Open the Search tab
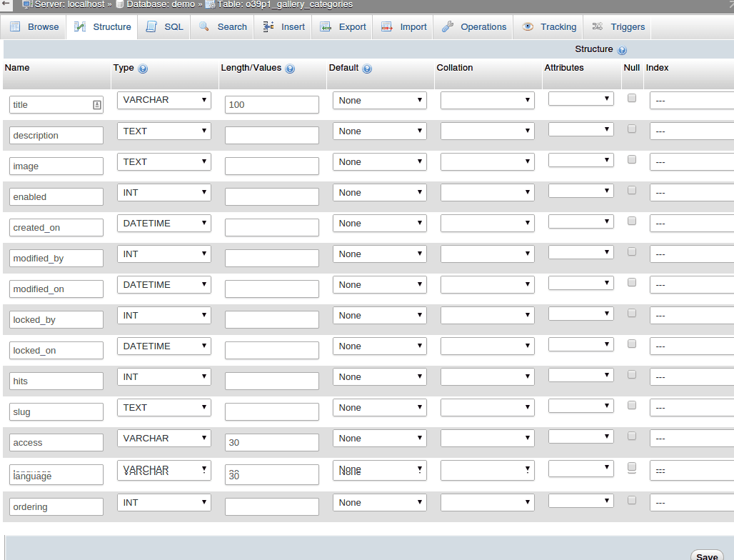 (222, 26)
